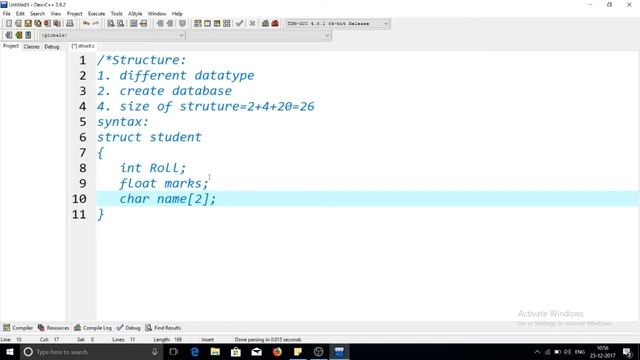Click the Profile Analysis toolbar icon
This screenshot has width=640, height=360.
click(265, 24)
